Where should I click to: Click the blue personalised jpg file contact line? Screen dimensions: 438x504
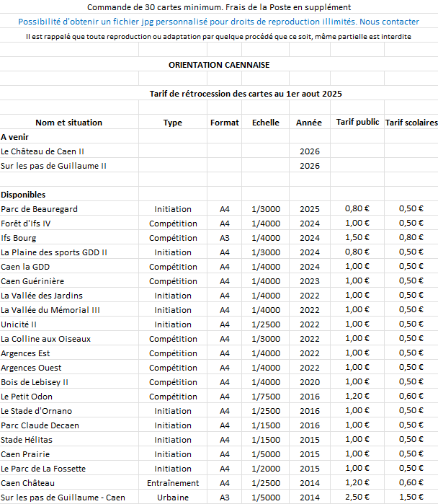[x=218, y=22]
